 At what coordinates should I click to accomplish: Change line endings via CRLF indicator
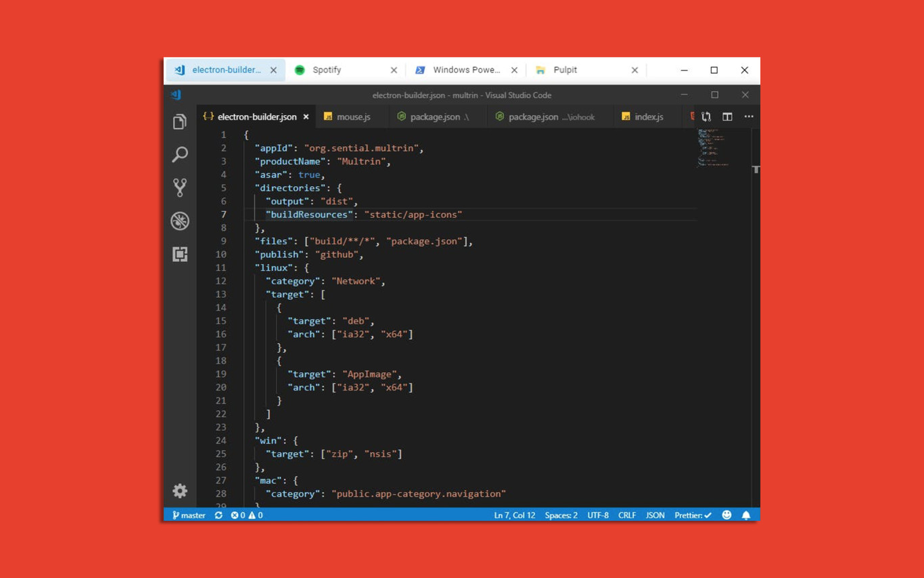(x=626, y=514)
